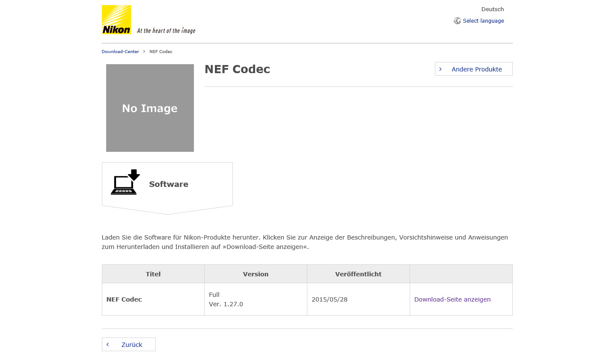Open Download-Seite anzeigen link
Viewport: 592px width, 364px height.
[452, 299]
